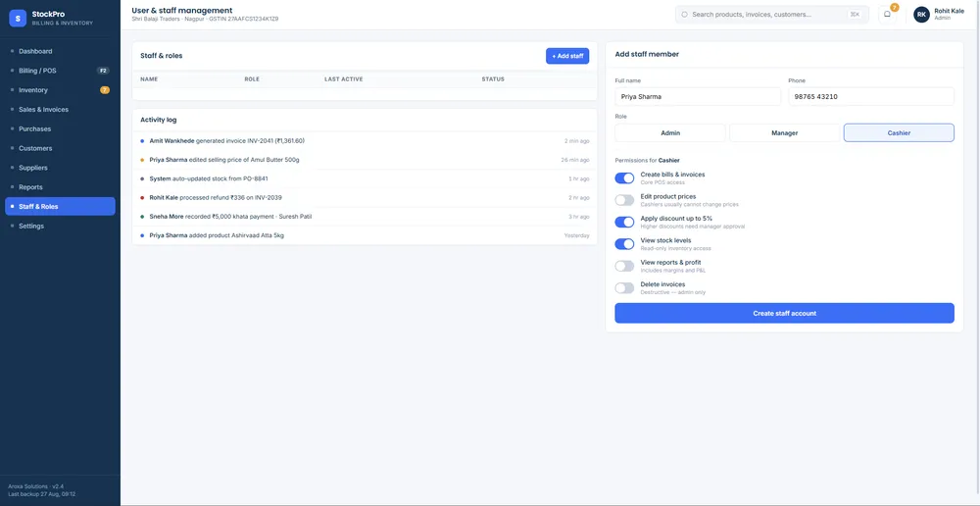The image size is (980, 506).
Task: Click the search keyboard shortcut badge
Action: click(855, 15)
